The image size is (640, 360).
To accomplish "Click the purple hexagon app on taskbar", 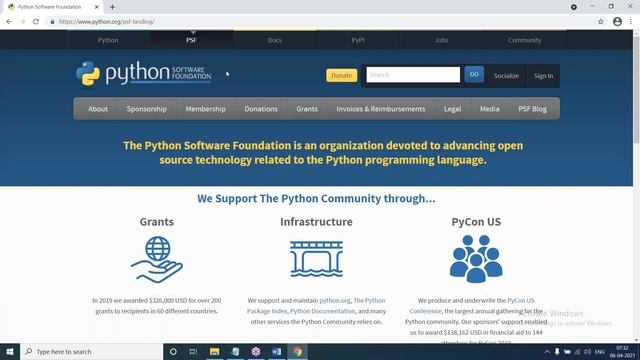I will [256, 351].
